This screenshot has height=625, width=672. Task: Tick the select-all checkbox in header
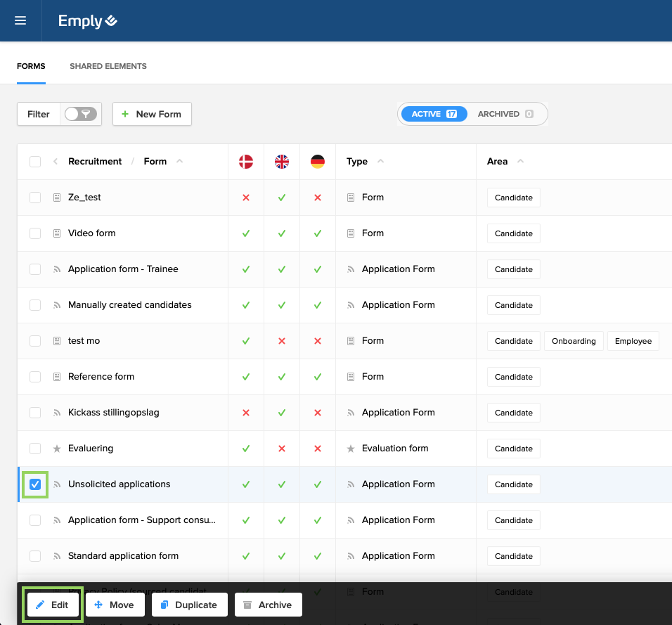[x=35, y=162]
